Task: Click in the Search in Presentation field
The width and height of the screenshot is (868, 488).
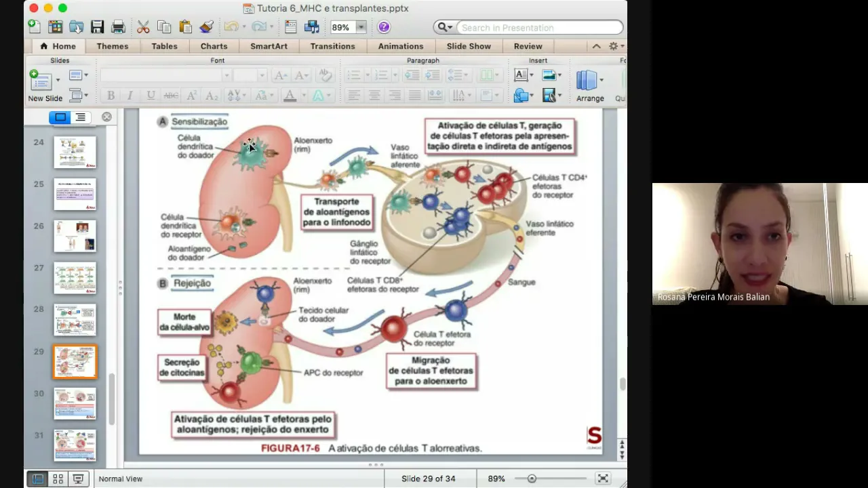Action: pyautogui.click(x=539, y=27)
